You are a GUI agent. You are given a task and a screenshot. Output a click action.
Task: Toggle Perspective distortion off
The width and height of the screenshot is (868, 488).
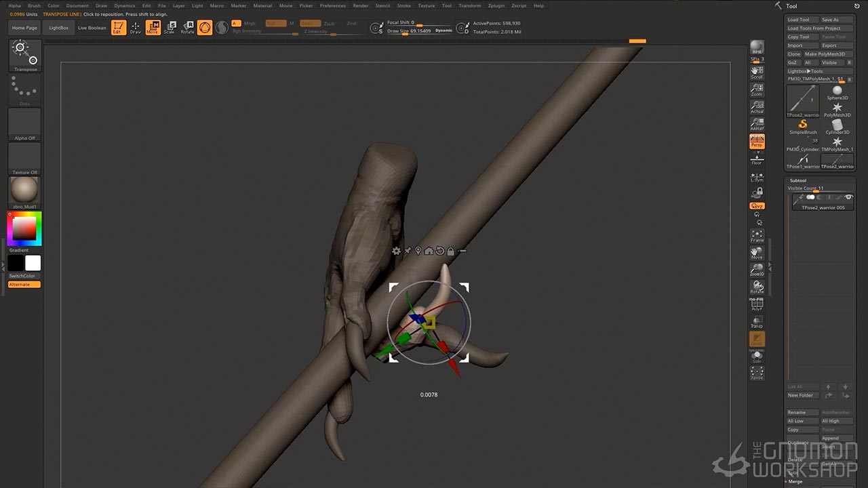[x=757, y=141]
